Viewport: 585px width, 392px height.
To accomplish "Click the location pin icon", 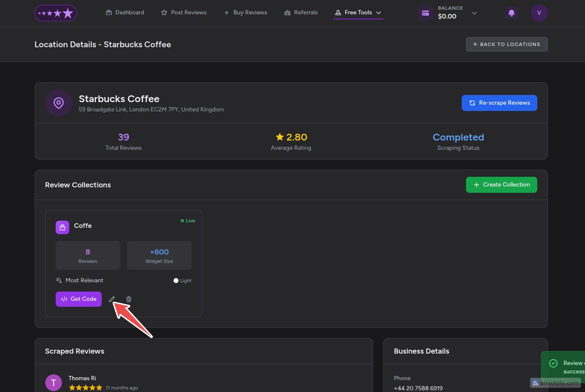I will pos(59,103).
